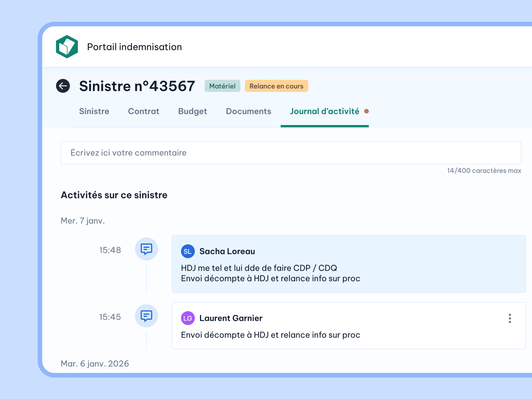Screen dimensions: 532x399
Task: Focus the Écrivez ici votre commentaire field
Action: click(x=291, y=153)
